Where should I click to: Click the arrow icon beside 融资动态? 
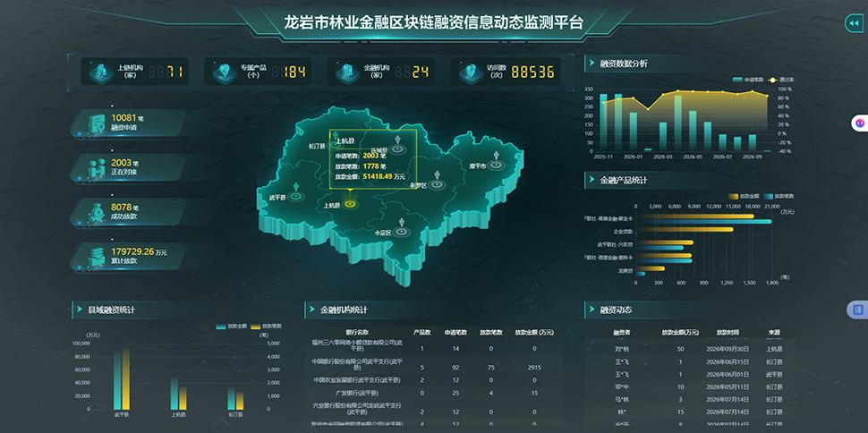pos(590,310)
